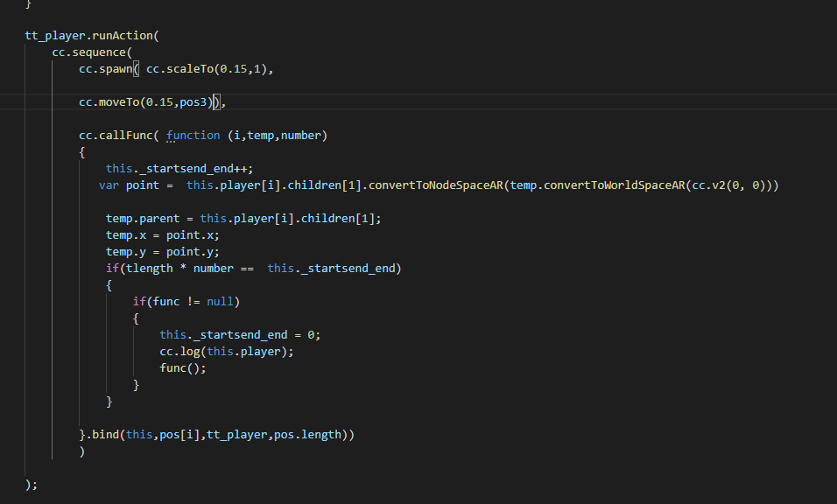Screen dimensions: 837x504
Task: Click the temp.y = point.y line
Action: [x=162, y=251]
